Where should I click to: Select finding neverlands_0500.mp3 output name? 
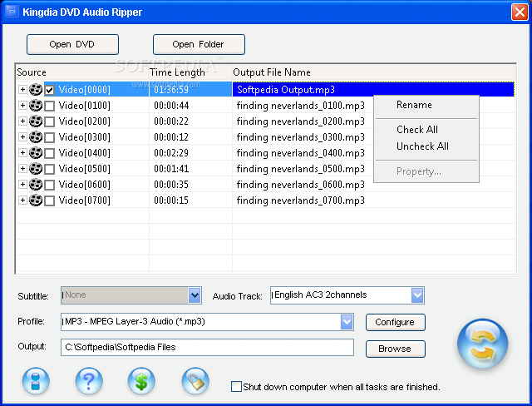tap(301, 169)
